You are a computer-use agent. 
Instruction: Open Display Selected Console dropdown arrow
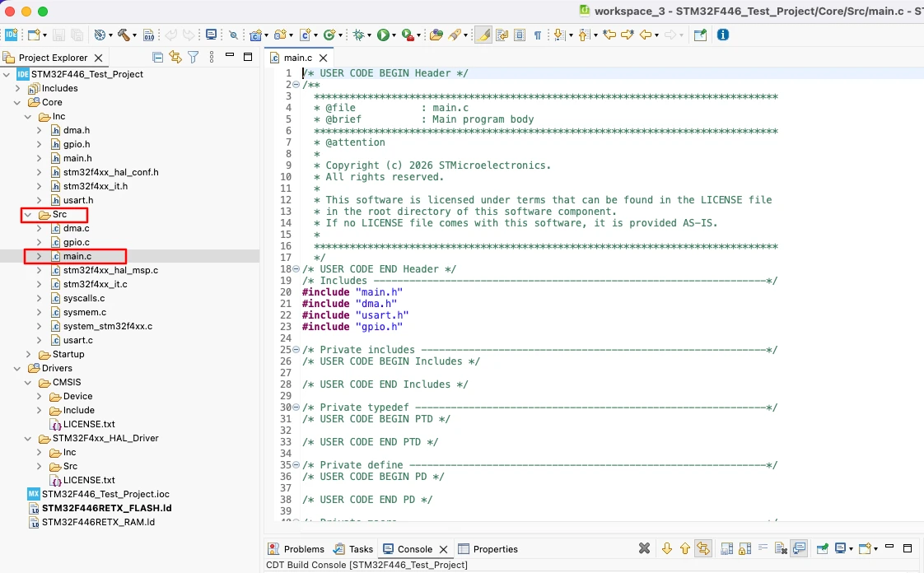click(851, 549)
